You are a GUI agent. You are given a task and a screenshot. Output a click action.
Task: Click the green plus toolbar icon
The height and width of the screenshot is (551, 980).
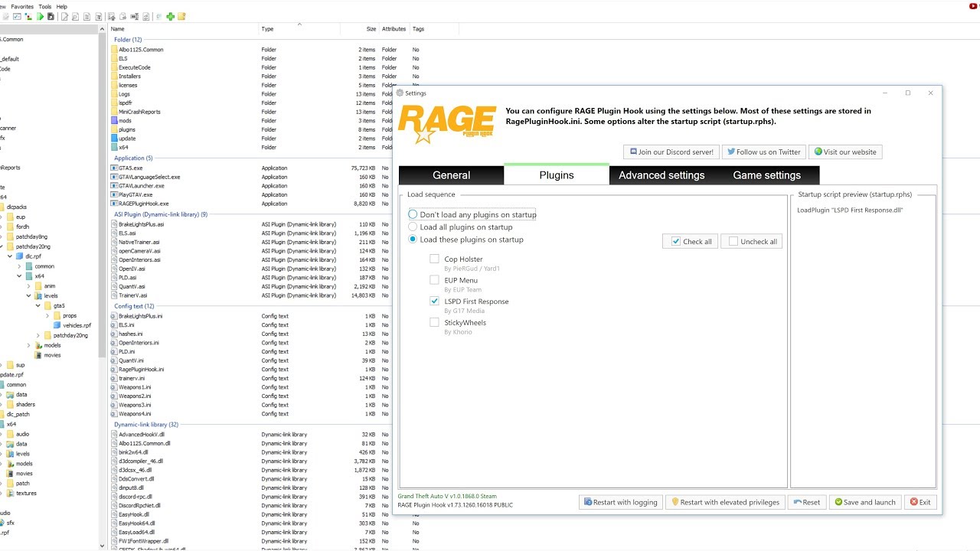(170, 16)
